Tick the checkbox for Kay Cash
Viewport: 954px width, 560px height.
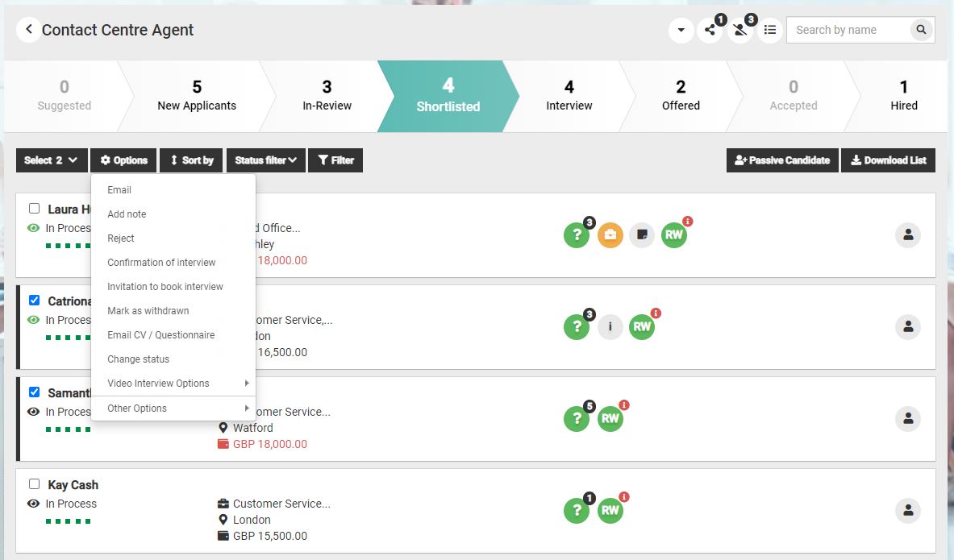35,484
